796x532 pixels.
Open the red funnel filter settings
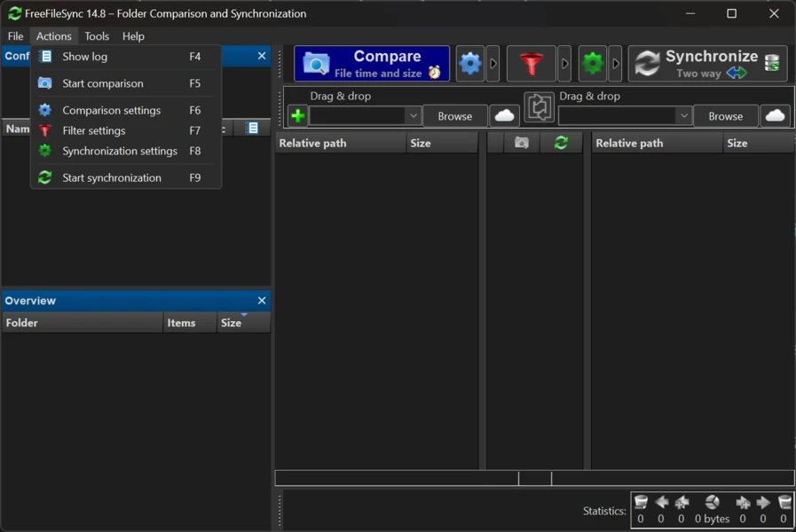pos(531,64)
